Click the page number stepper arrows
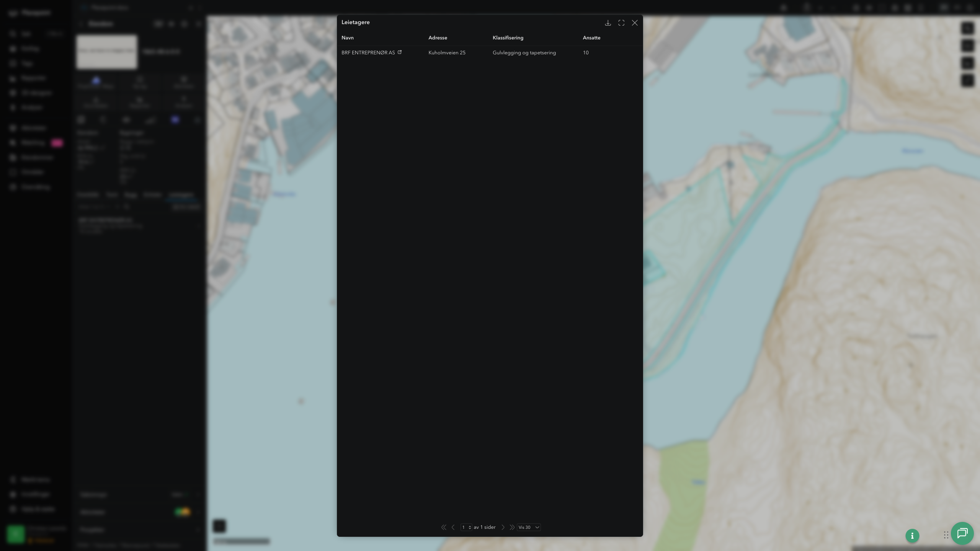 pyautogui.click(x=470, y=527)
